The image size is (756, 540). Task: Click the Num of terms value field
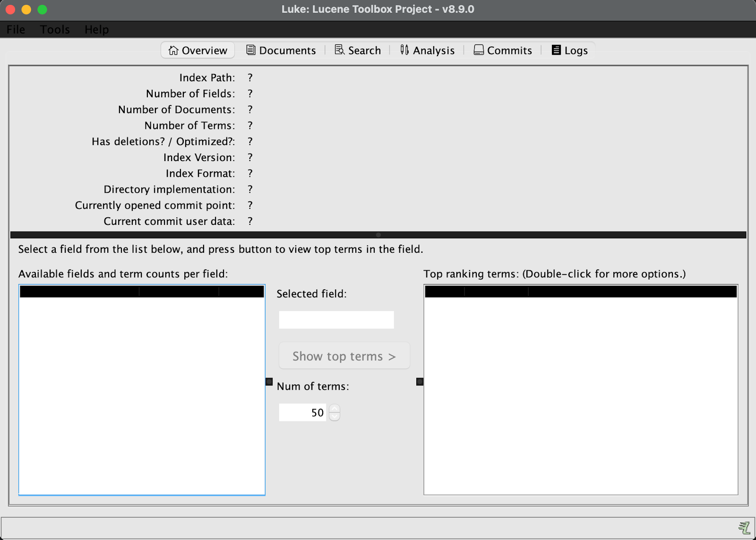coord(302,412)
